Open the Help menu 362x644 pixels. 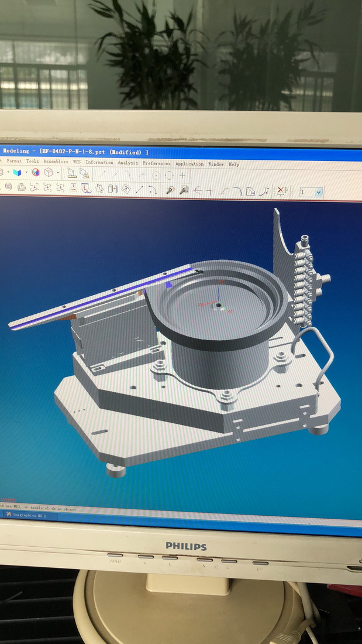coord(234,165)
